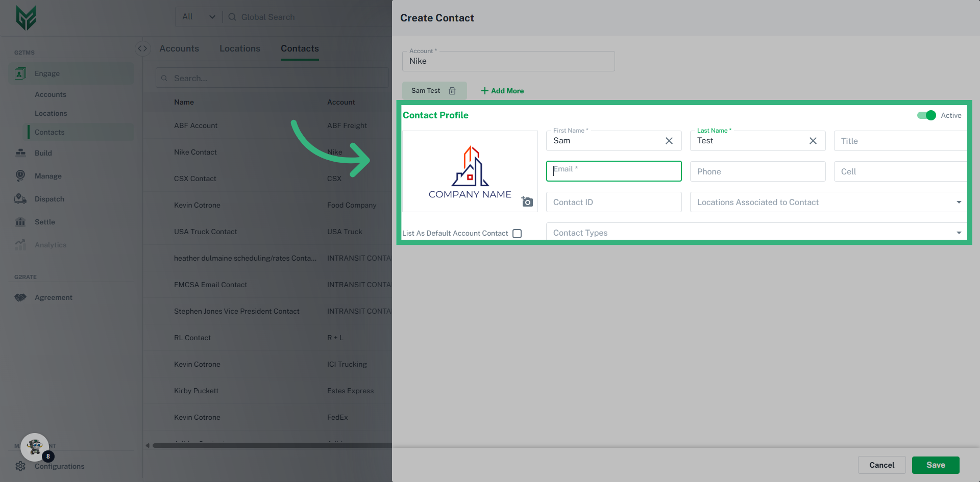Switch to the Accounts tab

(179, 48)
